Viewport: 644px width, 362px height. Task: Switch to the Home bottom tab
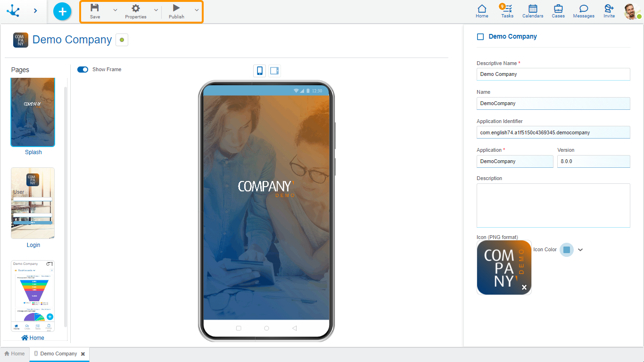tap(15, 354)
